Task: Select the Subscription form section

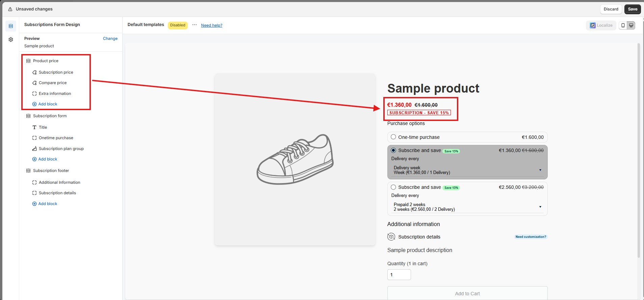Action: click(x=50, y=116)
